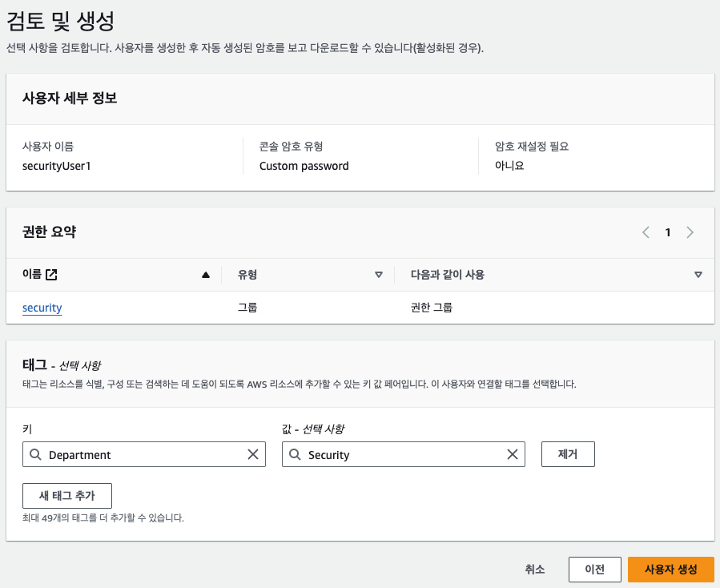The image size is (720, 588).
Task: Sort the 다음과 같이 사용 column arrow
Action: tap(698, 275)
